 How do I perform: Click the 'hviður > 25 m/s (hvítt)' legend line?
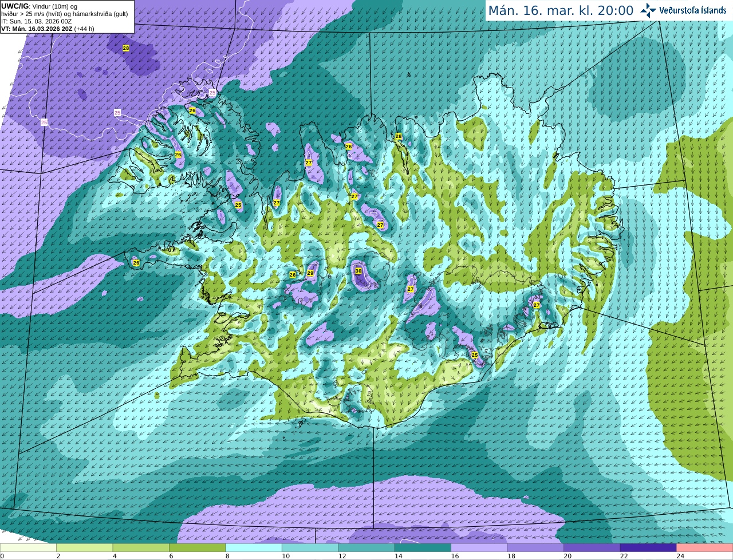point(64,14)
